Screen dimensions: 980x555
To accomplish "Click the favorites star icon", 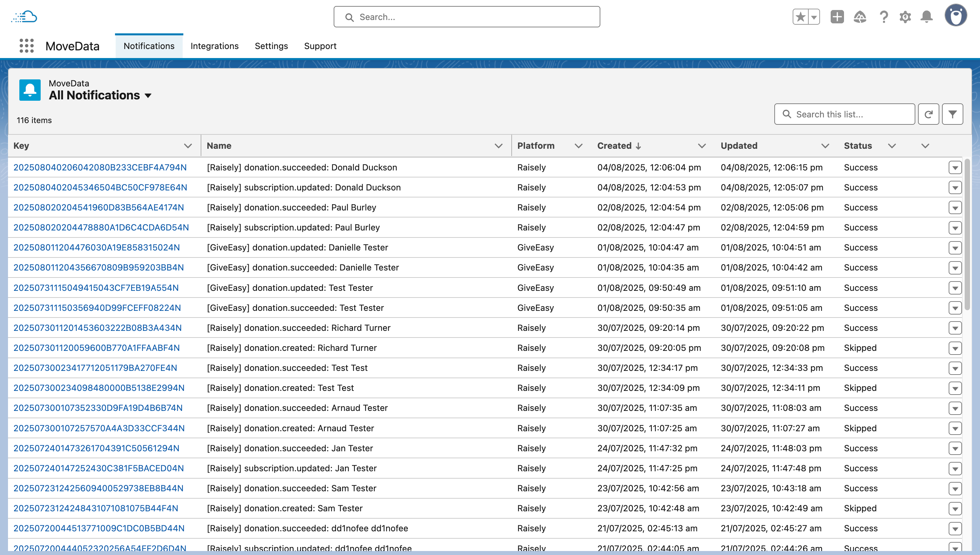I will 800,17.
